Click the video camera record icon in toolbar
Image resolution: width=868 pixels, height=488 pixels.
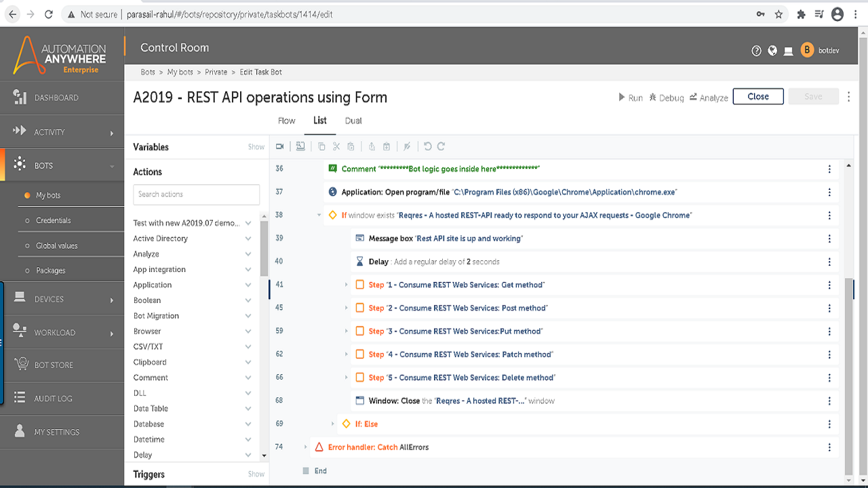(x=279, y=146)
